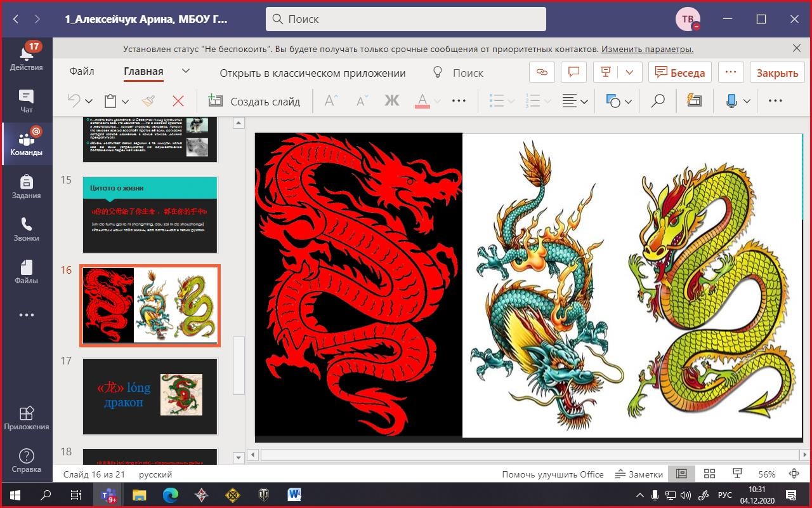Click the magnifier Find icon in toolbar

coord(658,101)
